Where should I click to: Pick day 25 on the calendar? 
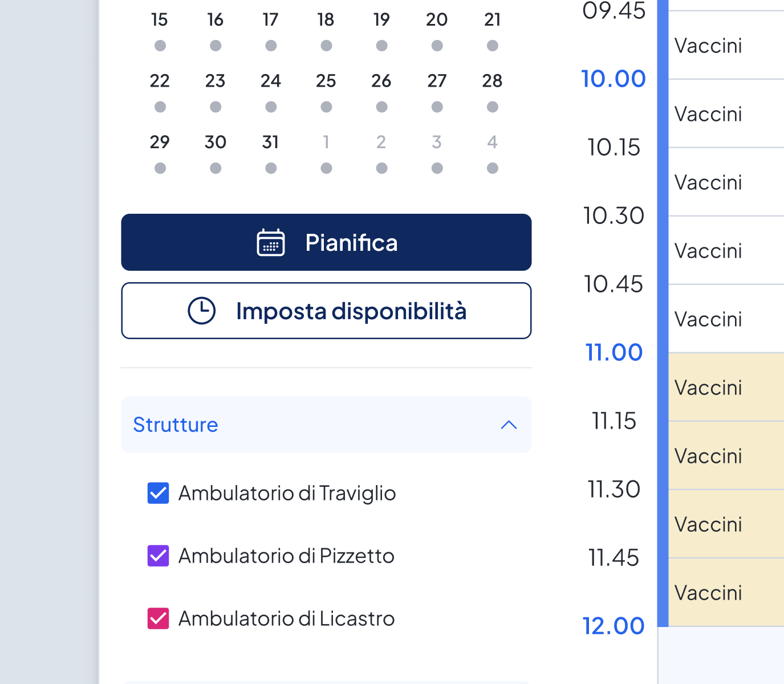click(x=326, y=81)
